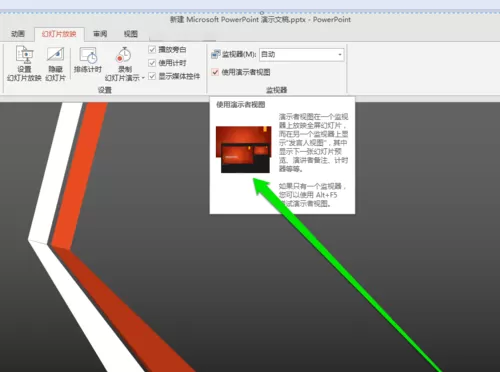Toggle 显示媒体控件 checkbox
The image size is (500, 372).
point(152,76)
